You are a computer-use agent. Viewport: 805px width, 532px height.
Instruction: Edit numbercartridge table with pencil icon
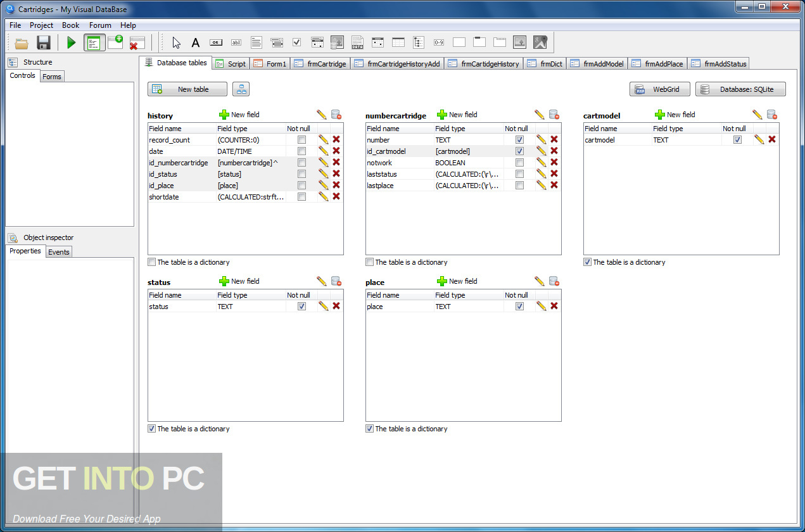pos(540,115)
